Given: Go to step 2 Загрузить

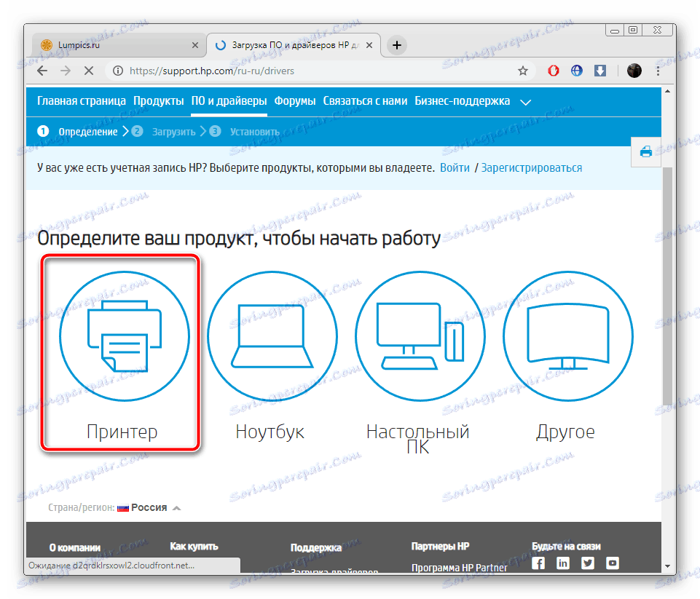Looking at the screenshot, I should tap(163, 132).
